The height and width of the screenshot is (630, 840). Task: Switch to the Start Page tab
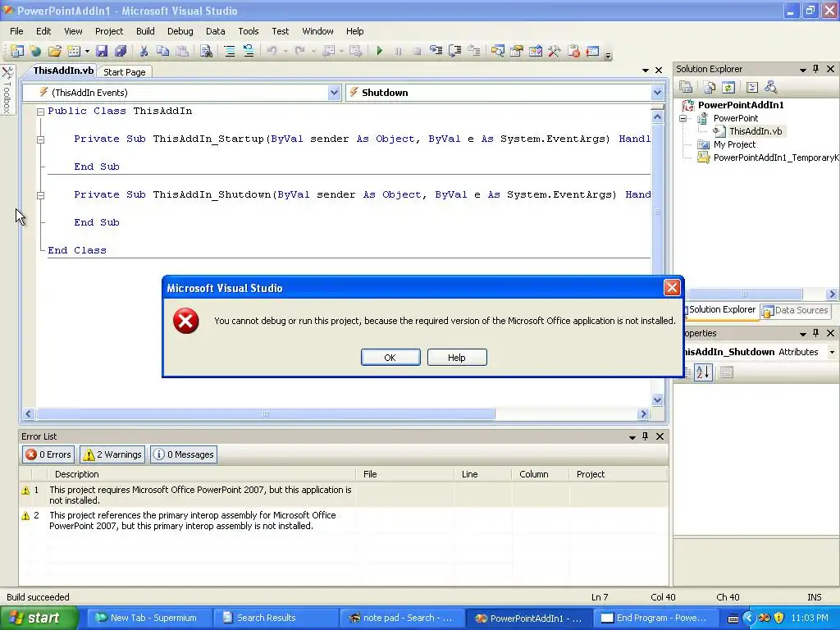[x=125, y=72]
